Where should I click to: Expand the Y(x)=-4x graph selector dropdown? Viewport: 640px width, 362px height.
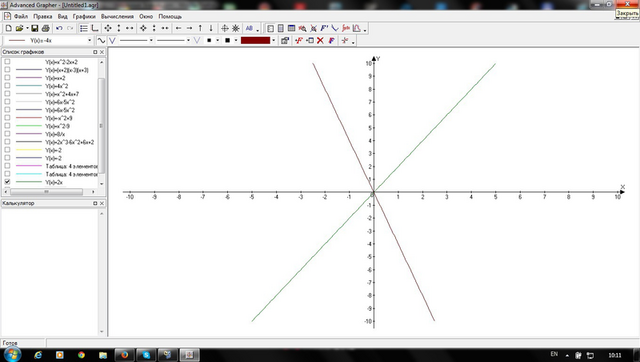[x=90, y=40]
